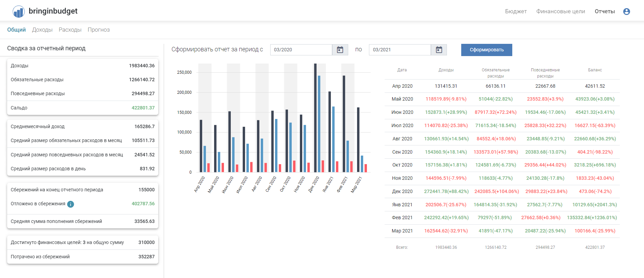Click the Обязательные расходы table column header
Viewport: 644px width, 278px height.
click(496, 73)
